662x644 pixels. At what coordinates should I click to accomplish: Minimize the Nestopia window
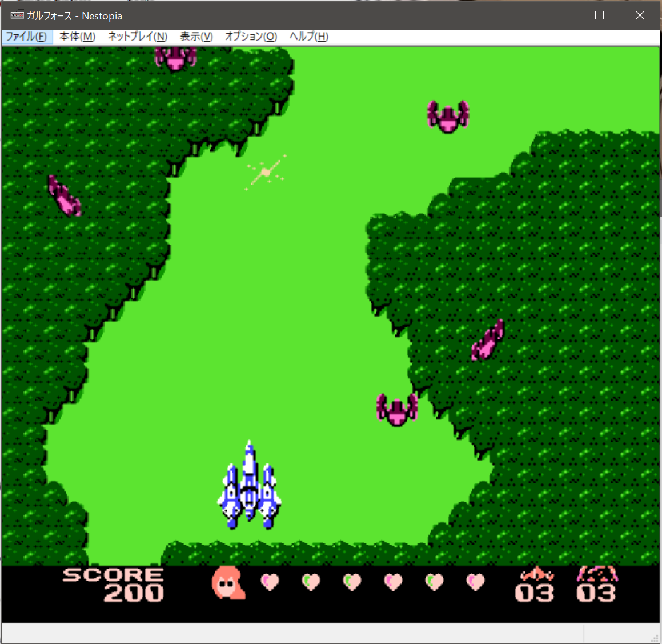tap(560, 15)
